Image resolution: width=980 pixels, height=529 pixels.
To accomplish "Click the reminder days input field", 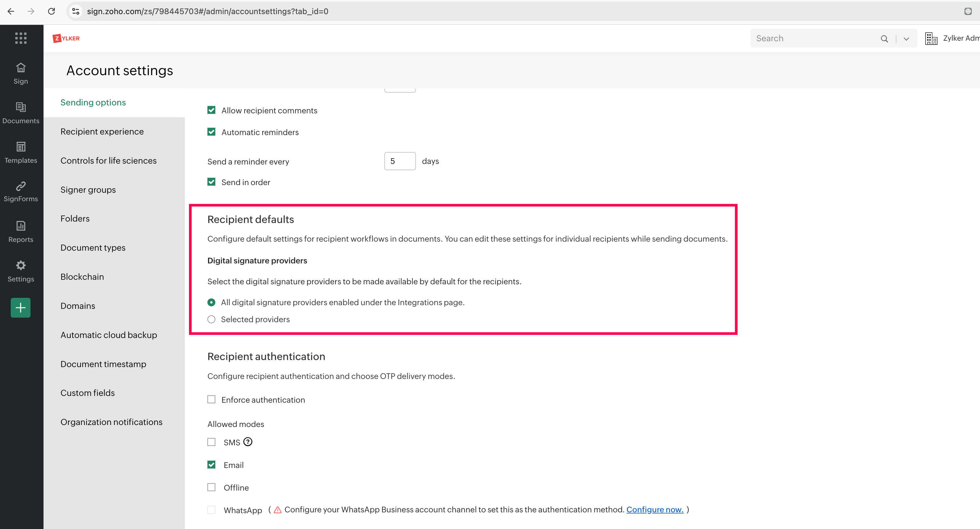I will [400, 161].
